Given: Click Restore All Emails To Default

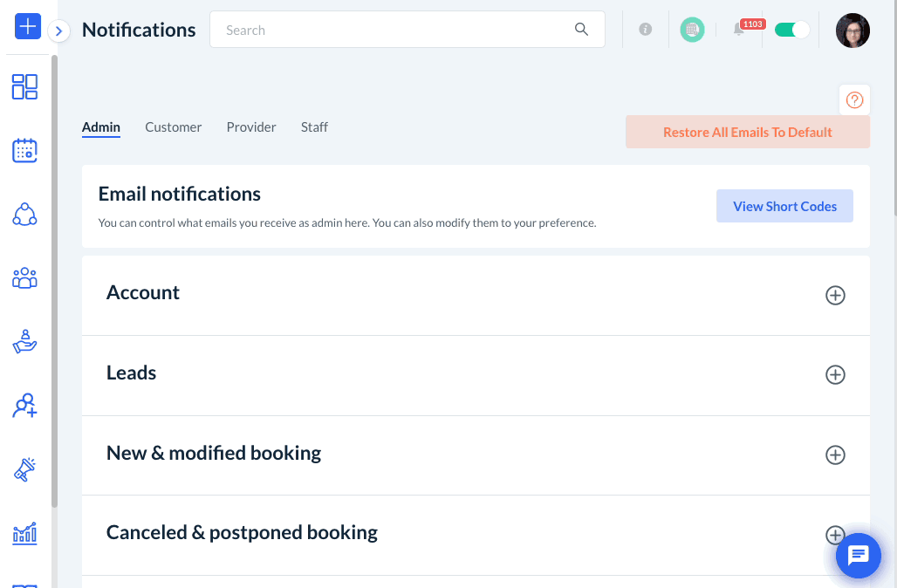Looking at the screenshot, I should coord(748,133).
